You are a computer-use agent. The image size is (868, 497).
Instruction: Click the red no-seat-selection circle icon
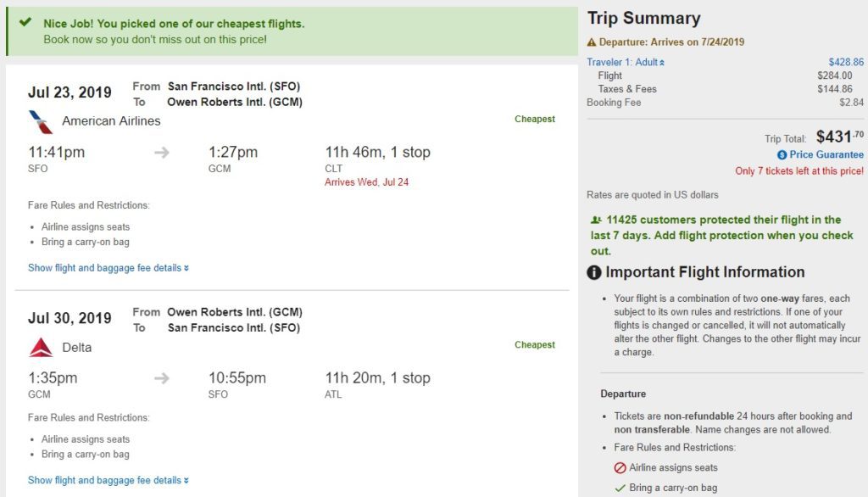620,467
